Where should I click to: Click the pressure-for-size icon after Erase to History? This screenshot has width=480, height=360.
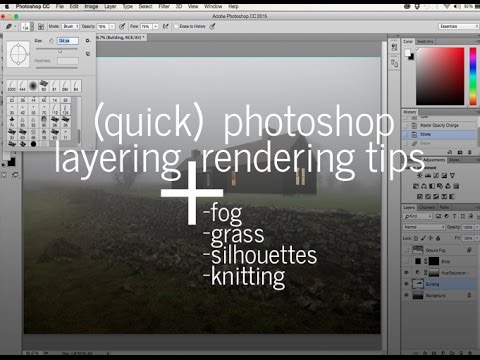point(212,26)
